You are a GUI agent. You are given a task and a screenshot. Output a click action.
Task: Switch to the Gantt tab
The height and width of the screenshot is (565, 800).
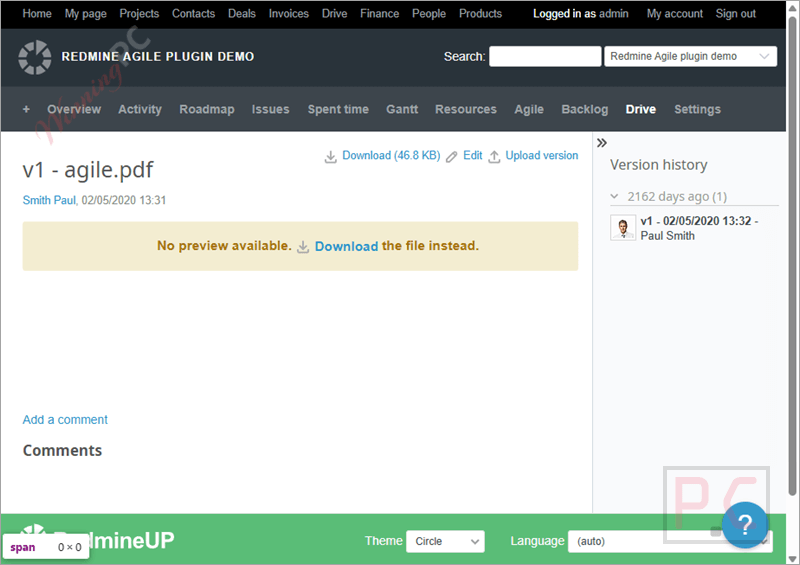(402, 109)
